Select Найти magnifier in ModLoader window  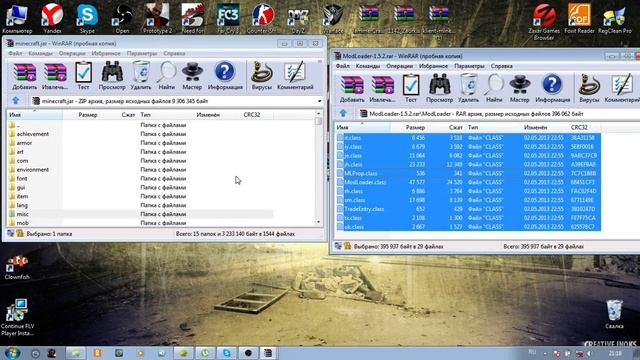point(494,88)
